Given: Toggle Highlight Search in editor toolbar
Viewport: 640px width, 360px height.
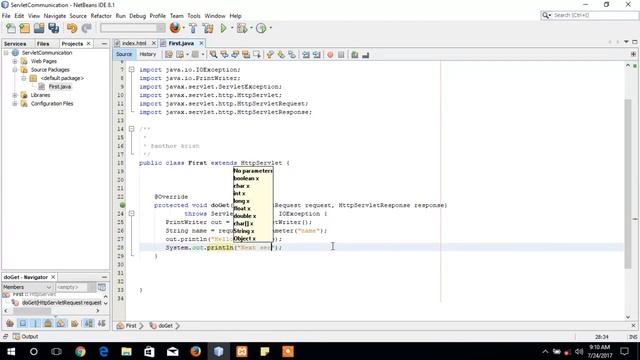Looking at the screenshot, I should [x=246, y=55].
